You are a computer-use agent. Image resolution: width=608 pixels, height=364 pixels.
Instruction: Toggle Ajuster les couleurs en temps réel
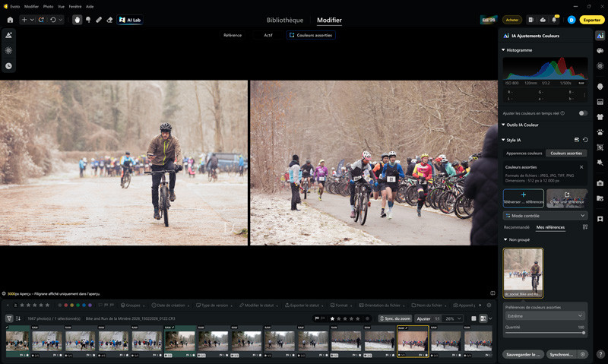click(x=583, y=113)
